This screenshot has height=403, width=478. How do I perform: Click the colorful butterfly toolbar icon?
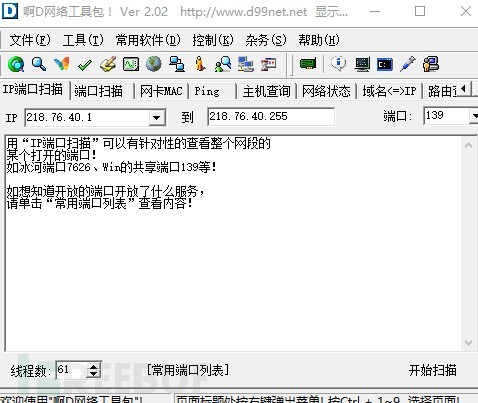tap(62, 64)
